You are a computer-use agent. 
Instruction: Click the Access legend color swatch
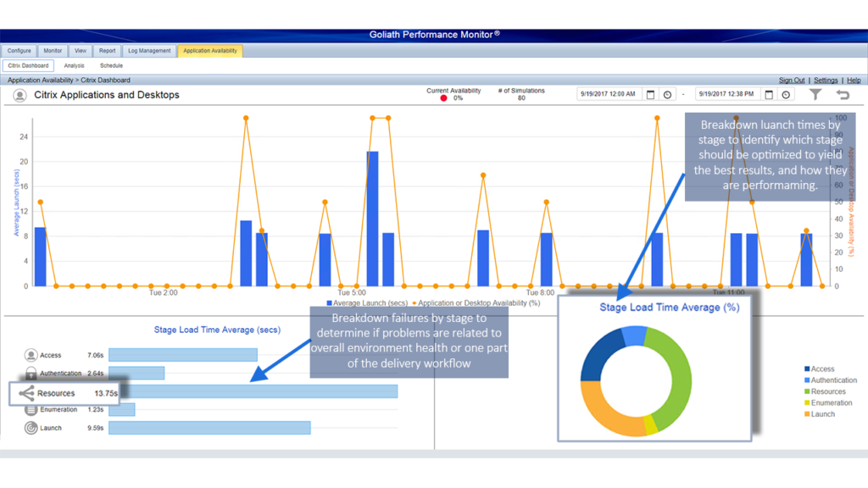(x=807, y=369)
